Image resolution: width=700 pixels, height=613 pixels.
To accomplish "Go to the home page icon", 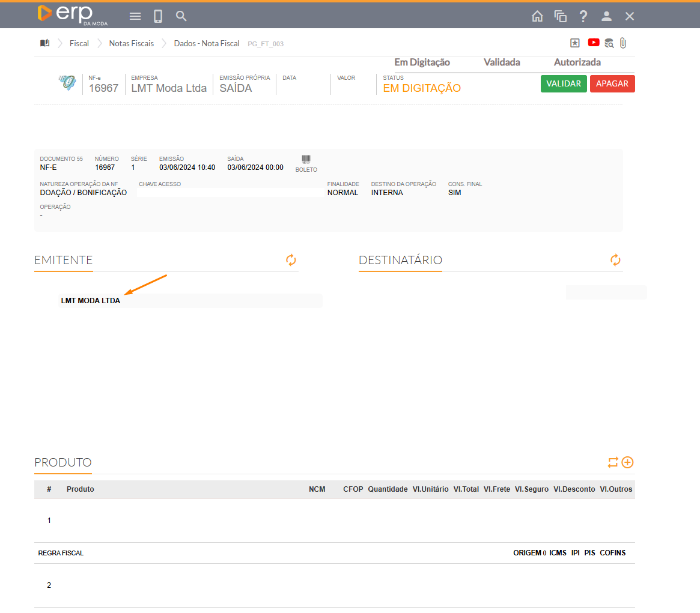I will [537, 16].
